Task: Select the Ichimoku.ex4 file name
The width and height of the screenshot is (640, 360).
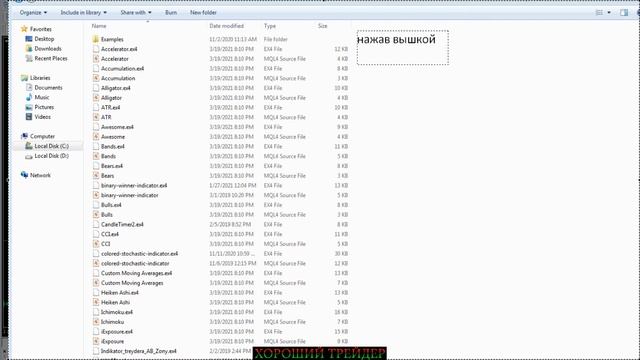Action: coord(117,312)
